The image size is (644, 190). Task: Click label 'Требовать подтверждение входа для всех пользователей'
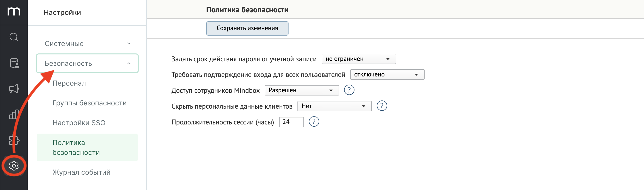pos(258,75)
